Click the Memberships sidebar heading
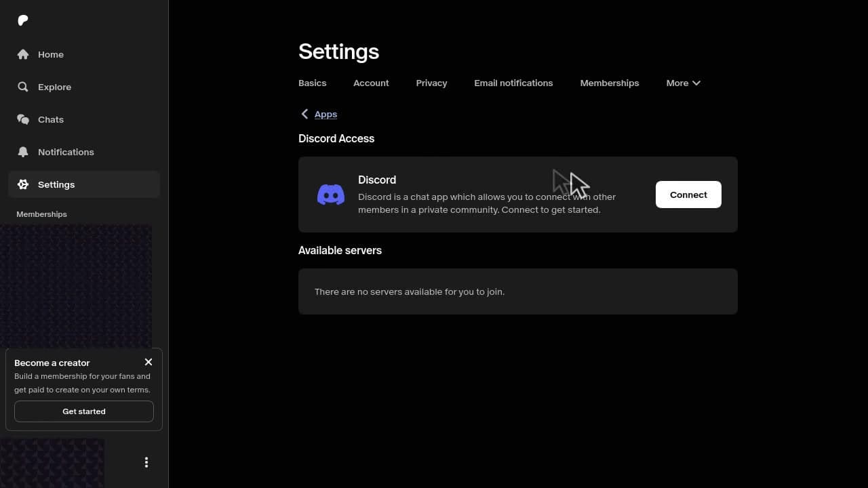The width and height of the screenshot is (868, 488). 41,214
